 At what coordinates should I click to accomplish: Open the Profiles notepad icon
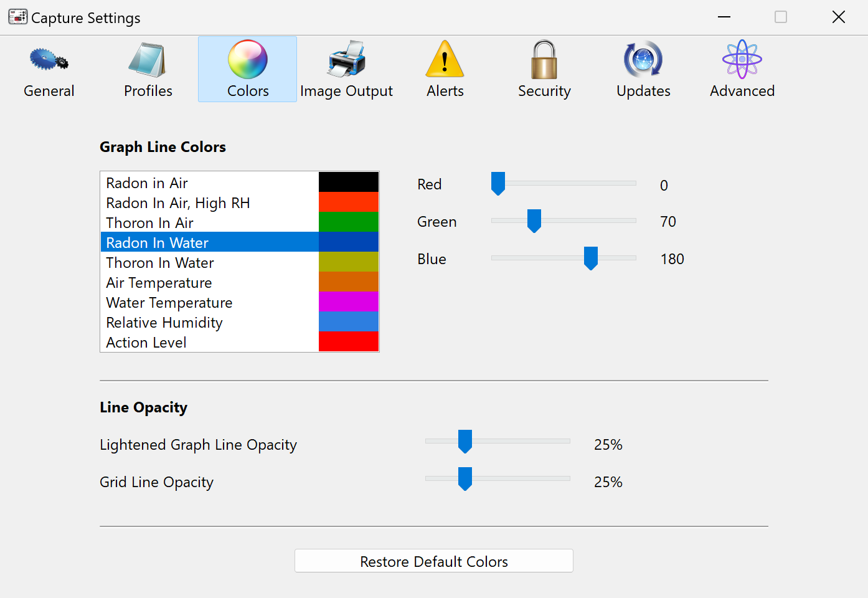tap(148, 60)
